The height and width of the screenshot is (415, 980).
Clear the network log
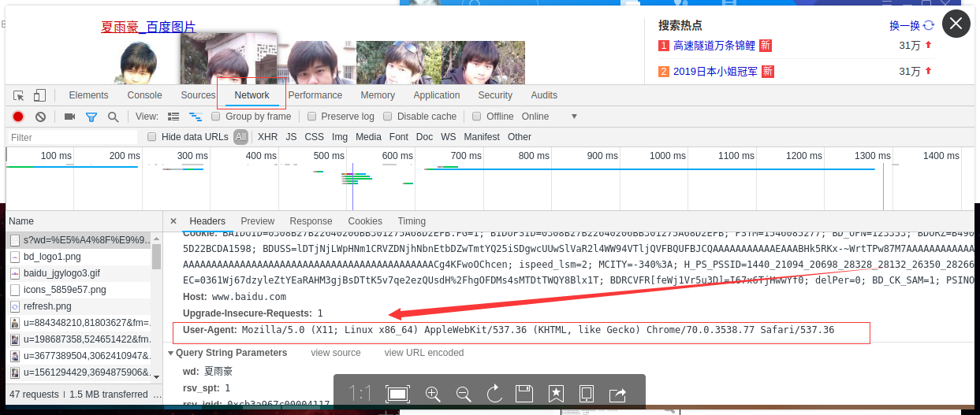[x=40, y=117]
